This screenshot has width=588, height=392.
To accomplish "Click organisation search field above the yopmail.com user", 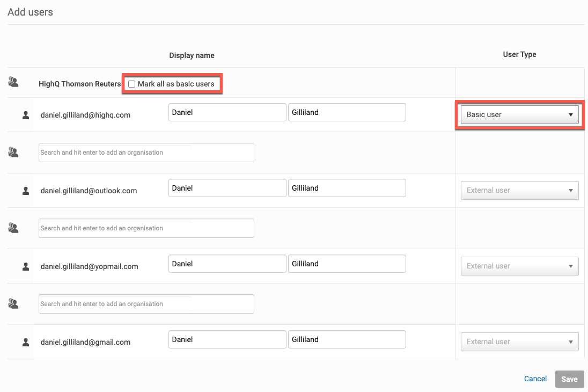I will pyautogui.click(x=146, y=228).
